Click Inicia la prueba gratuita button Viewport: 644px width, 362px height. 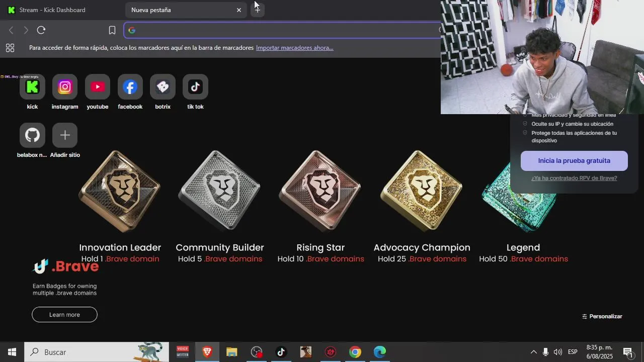click(574, 161)
